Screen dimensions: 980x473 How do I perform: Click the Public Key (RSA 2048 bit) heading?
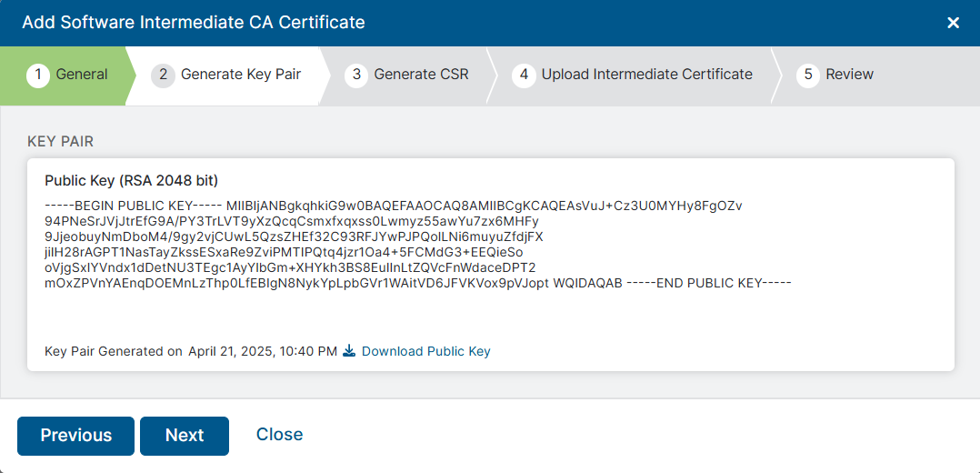coord(131,180)
